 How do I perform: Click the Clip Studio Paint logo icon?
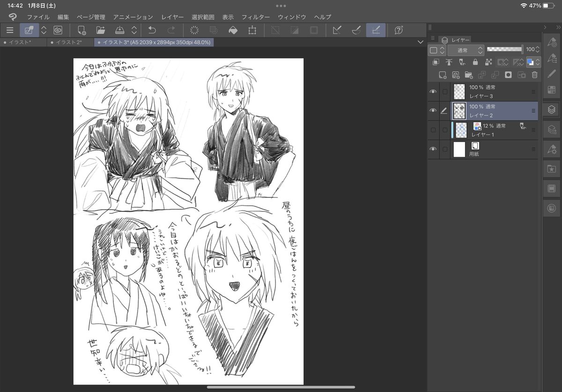(13, 17)
